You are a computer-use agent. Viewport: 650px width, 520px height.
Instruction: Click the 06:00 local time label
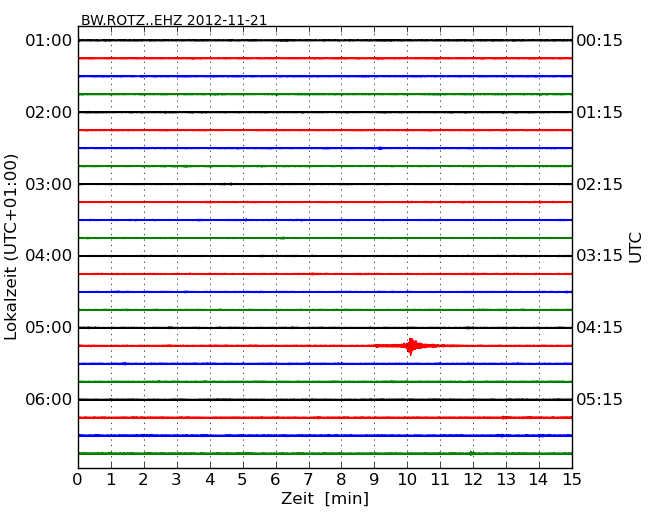(49, 399)
